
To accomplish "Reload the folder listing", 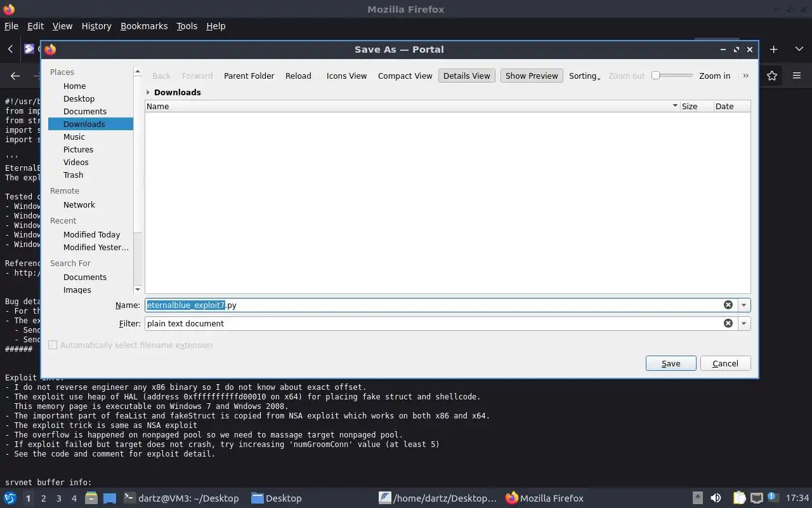I will (x=298, y=76).
